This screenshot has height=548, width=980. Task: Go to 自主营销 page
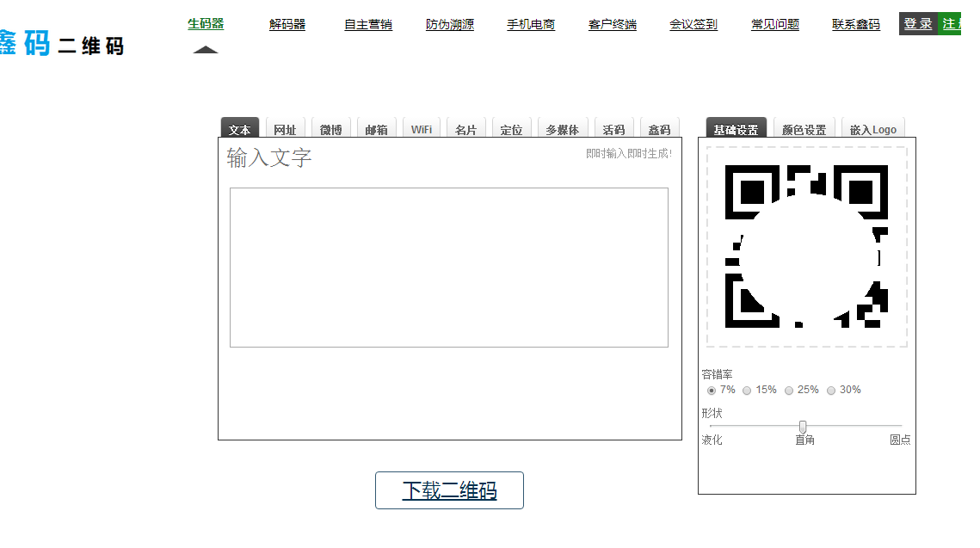pyautogui.click(x=368, y=24)
